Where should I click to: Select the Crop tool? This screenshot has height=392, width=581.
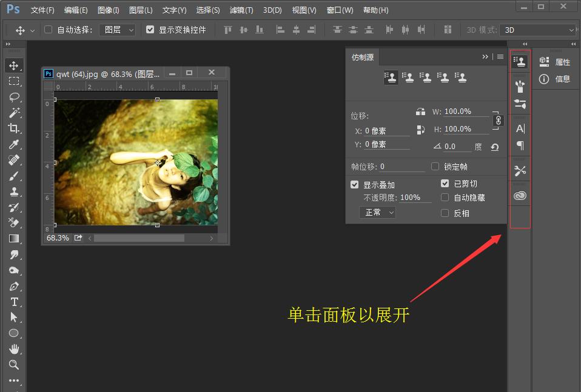pyautogui.click(x=14, y=128)
